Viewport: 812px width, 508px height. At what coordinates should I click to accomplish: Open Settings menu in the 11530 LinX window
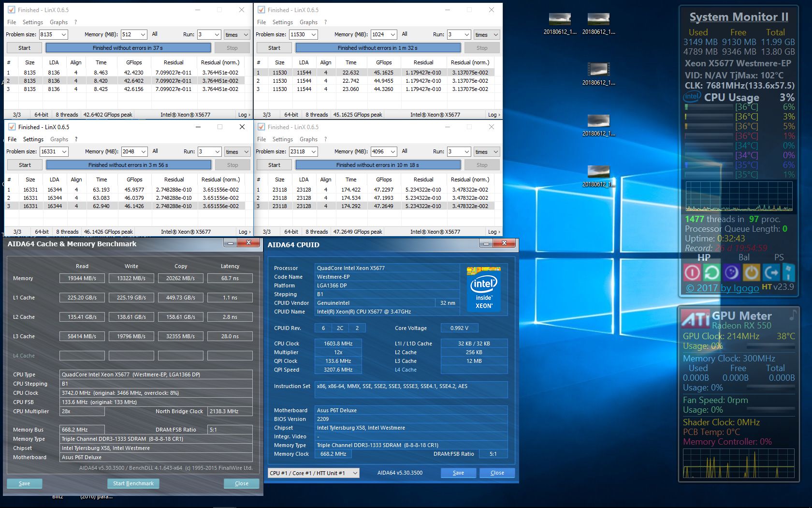[283, 22]
